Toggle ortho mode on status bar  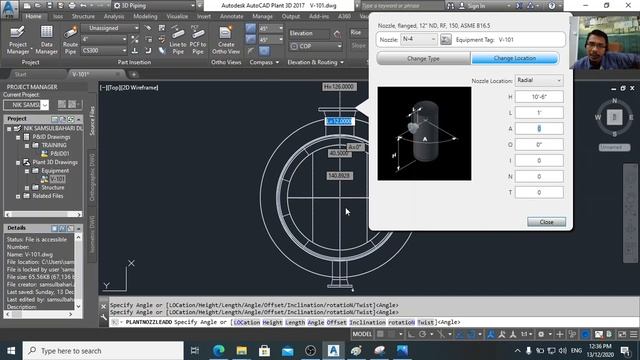click(411, 334)
